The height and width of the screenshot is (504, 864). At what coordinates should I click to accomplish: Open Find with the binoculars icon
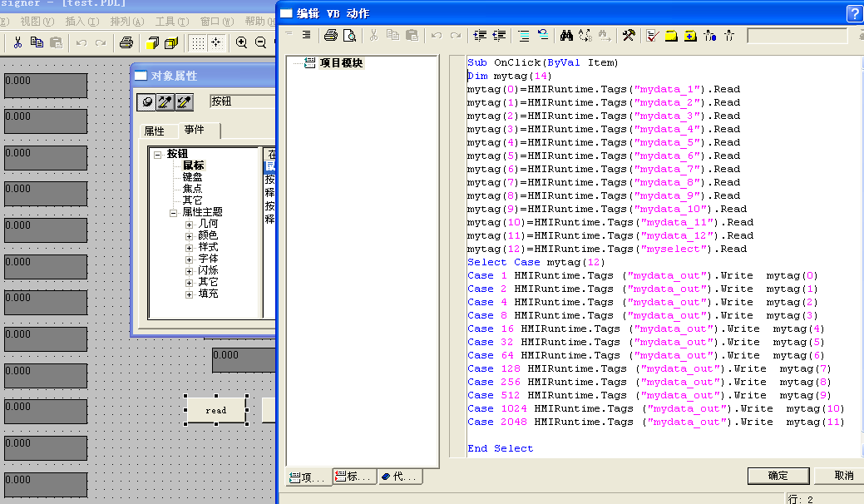(x=566, y=36)
